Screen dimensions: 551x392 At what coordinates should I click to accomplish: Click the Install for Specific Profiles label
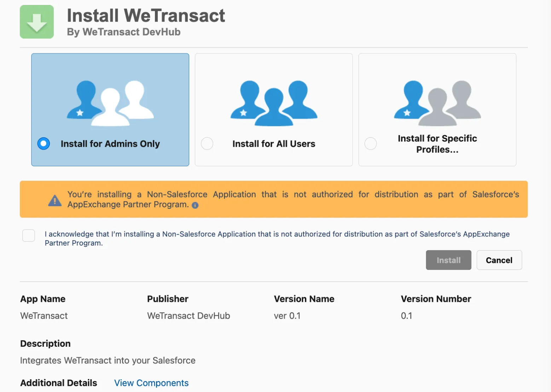pos(437,144)
